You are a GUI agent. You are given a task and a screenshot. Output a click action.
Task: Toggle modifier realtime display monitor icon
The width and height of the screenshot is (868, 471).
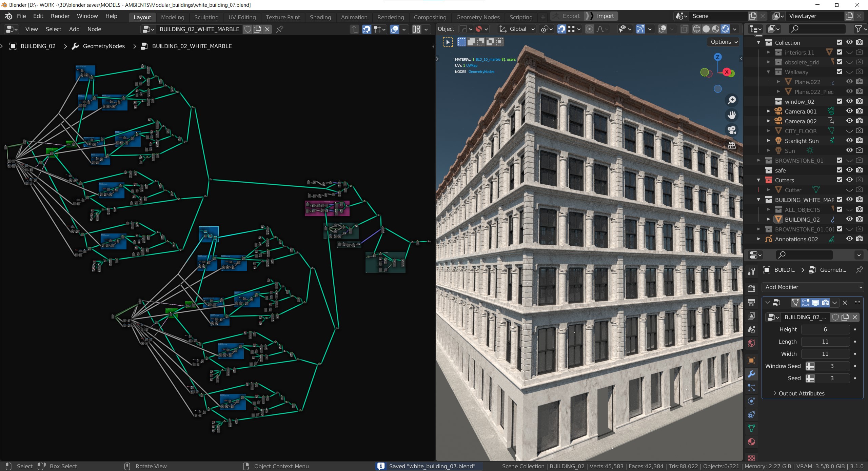coord(815,303)
